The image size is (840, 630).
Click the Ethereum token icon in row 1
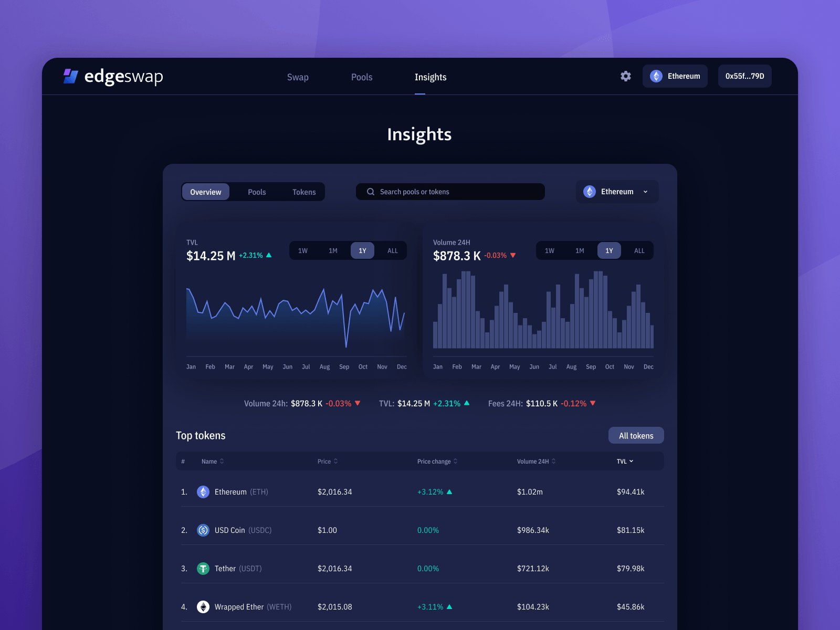pyautogui.click(x=203, y=492)
